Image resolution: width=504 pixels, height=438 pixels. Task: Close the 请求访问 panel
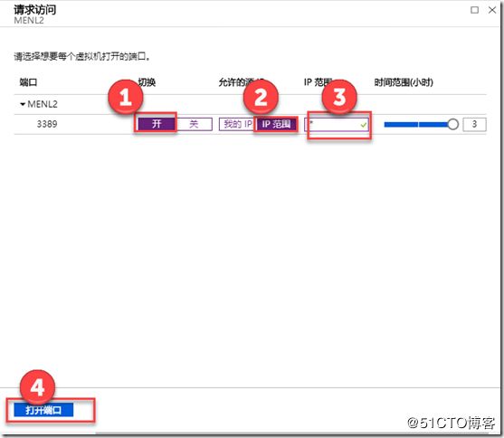492,10
